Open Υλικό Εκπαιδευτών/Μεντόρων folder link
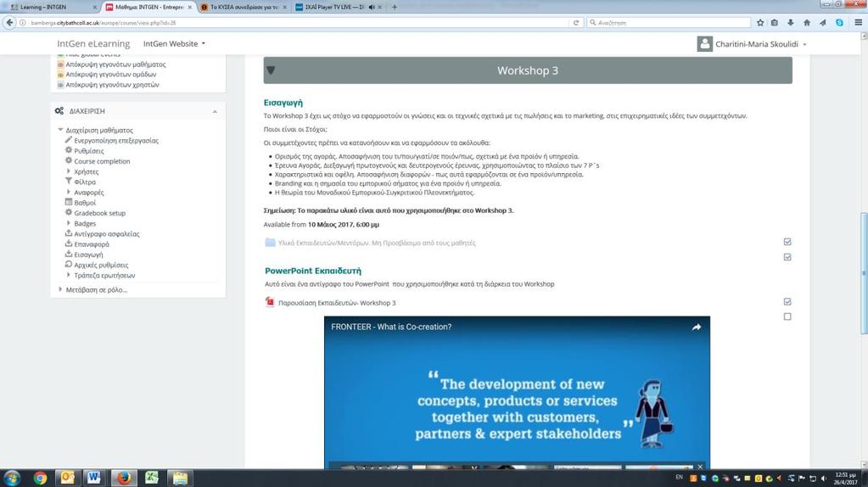868x487 pixels. [x=377, y=243]
